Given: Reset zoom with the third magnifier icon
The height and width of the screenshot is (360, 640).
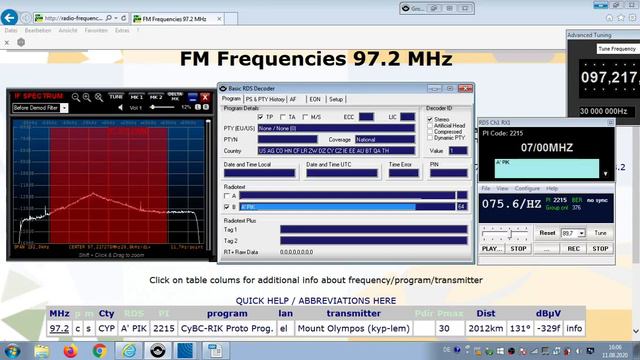Looking at the screenshot, I should [x=99, y=97].
